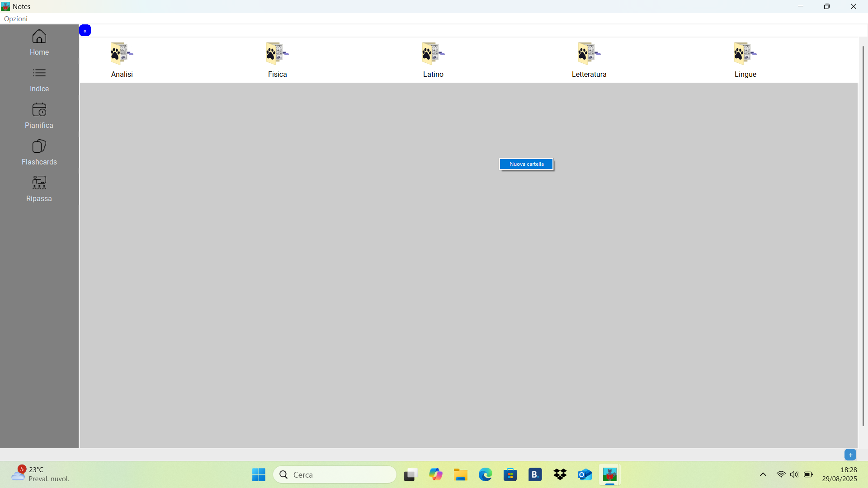The height and width of the screenshot is (488, 868).
Task: Open Microsoft Store from the taskbar
Action: (x=510, y=475)
